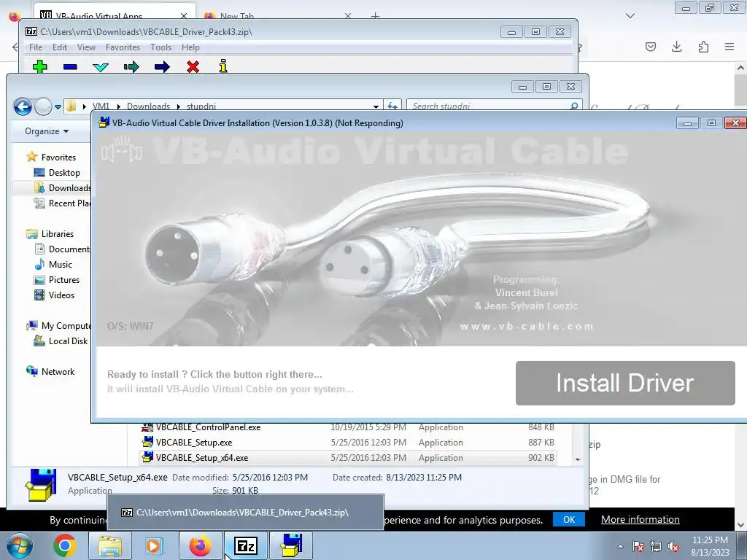Open File Explorer from the taskbar
747x560 pixels.
110,545
